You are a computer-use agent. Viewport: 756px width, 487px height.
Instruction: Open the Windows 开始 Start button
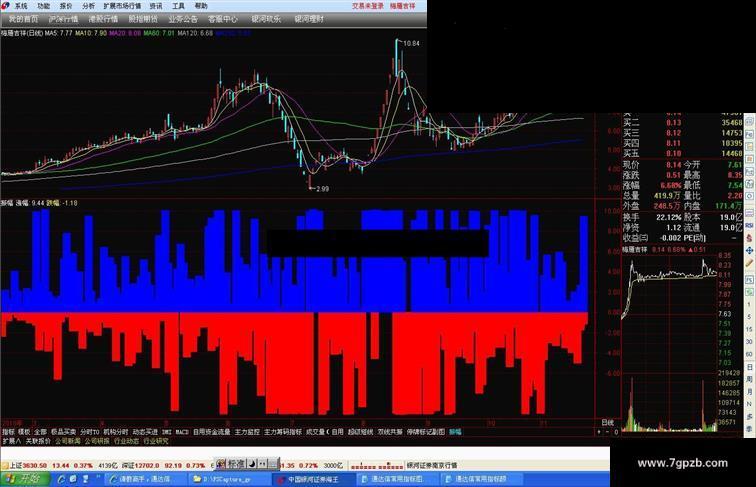[25, 479]
